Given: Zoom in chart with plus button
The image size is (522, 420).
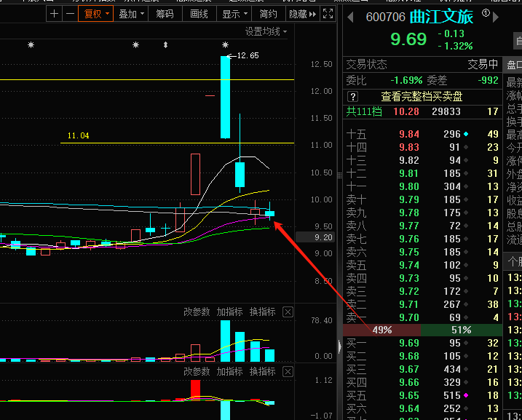Looking at the screenshot, I should (x=55, y=14).
